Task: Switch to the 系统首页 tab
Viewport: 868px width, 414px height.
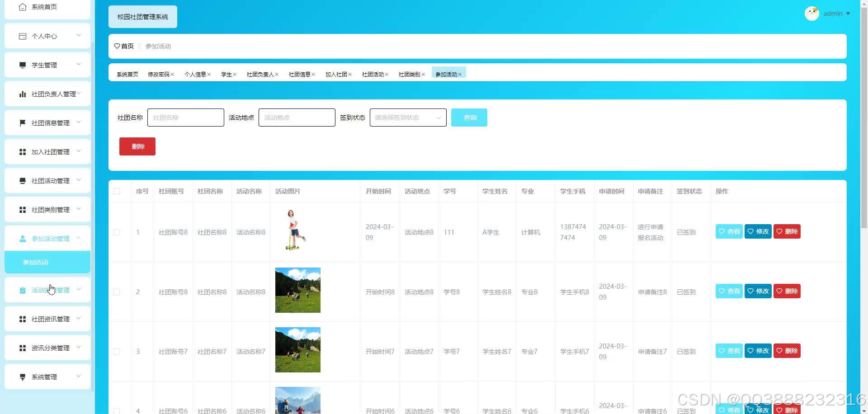Action: click(x=127, y=75)
